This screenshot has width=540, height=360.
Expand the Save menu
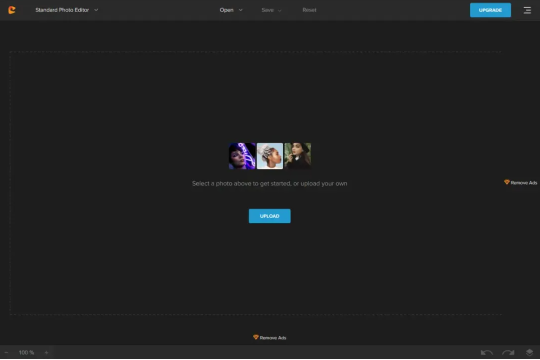(x=271, y=10)
